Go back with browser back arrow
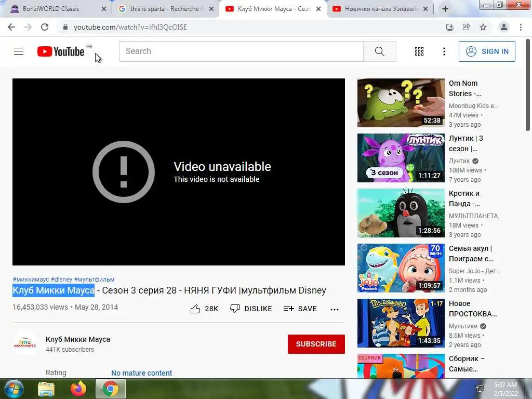This screenshot has height=399, width=532. tap(11, 27)
